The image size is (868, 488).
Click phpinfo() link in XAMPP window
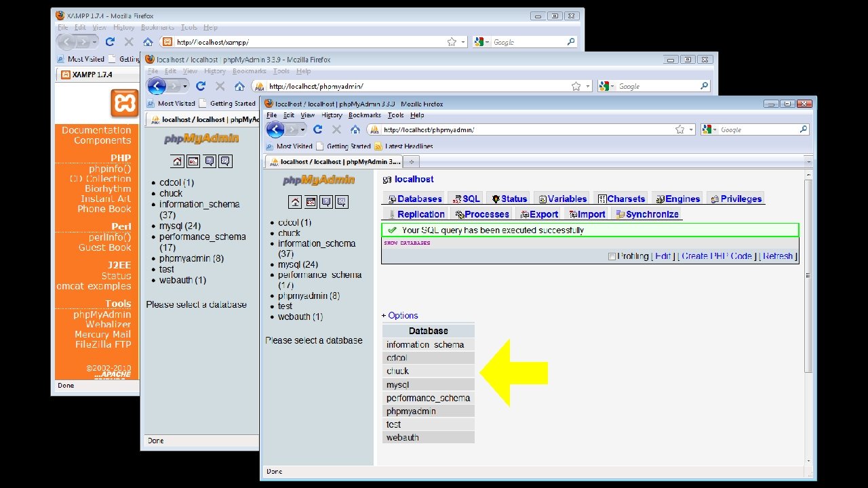(x=110, y=169)
